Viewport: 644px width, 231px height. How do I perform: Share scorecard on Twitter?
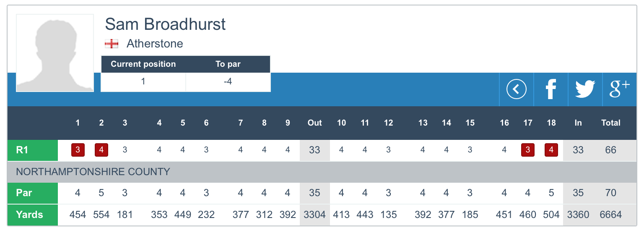(x=585, y=89)
